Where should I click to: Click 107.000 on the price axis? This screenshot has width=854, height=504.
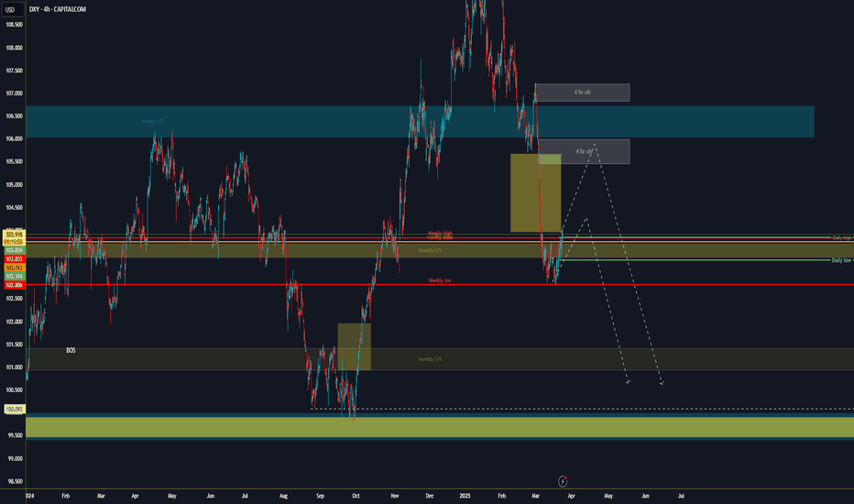coord(14,93)
